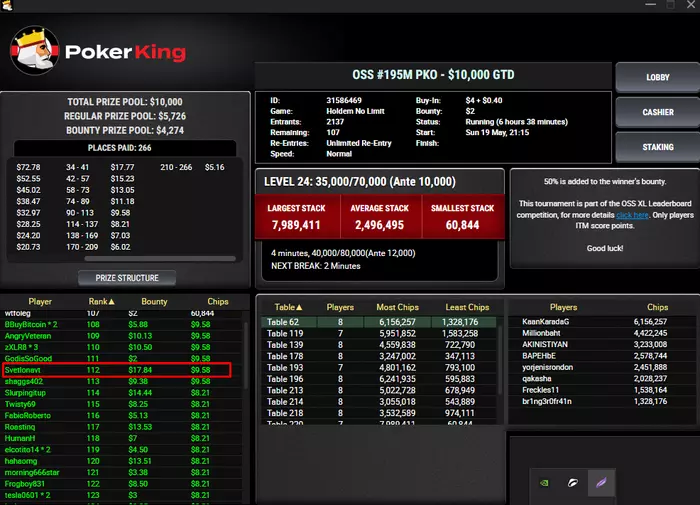Select the Table 214 row

(379, 402)
